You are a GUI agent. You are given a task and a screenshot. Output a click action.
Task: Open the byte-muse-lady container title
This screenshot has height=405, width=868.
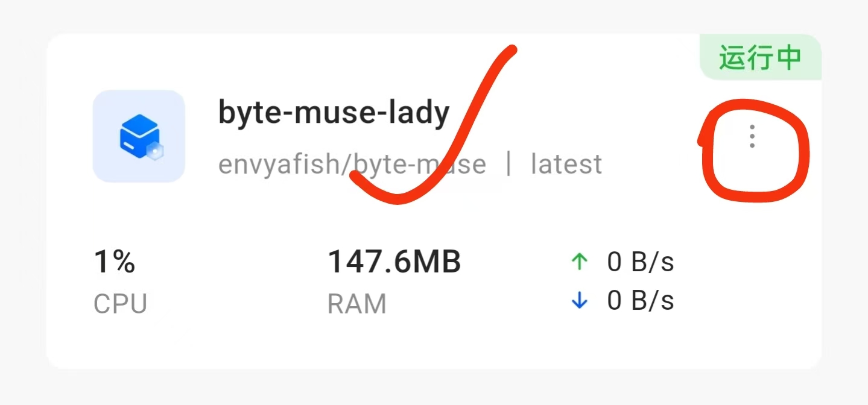tap(334, 113)
